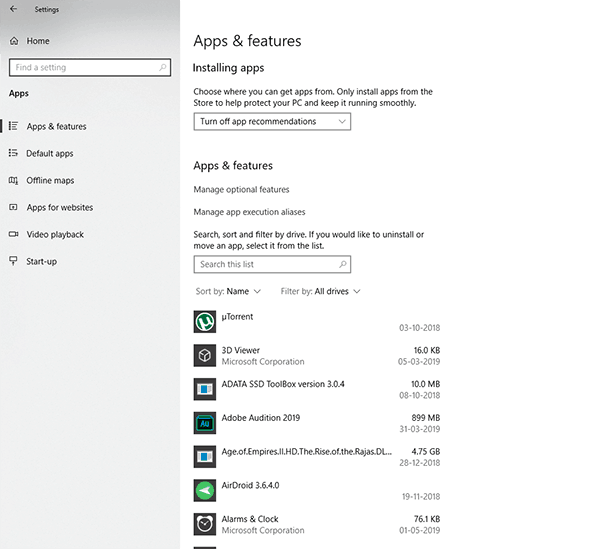Click the 10.0 MB size value
Image resolution: width=600 pixels, height=549 pixels.
point(426,384)
